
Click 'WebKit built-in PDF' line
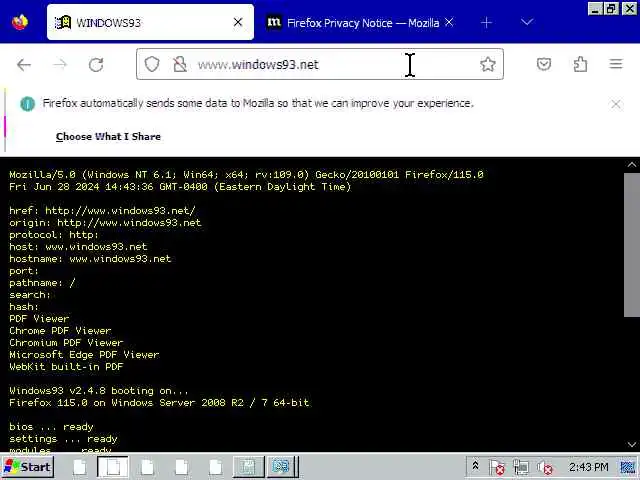click(66, 367)
